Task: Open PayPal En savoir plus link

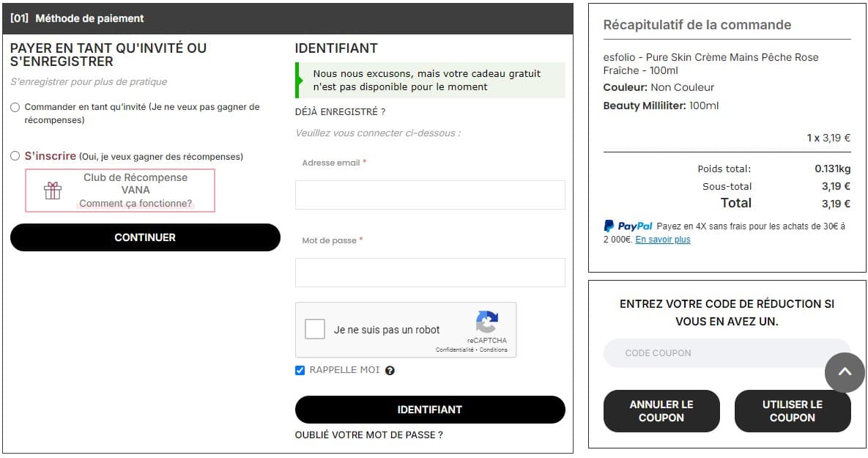Action: point(662,240)
